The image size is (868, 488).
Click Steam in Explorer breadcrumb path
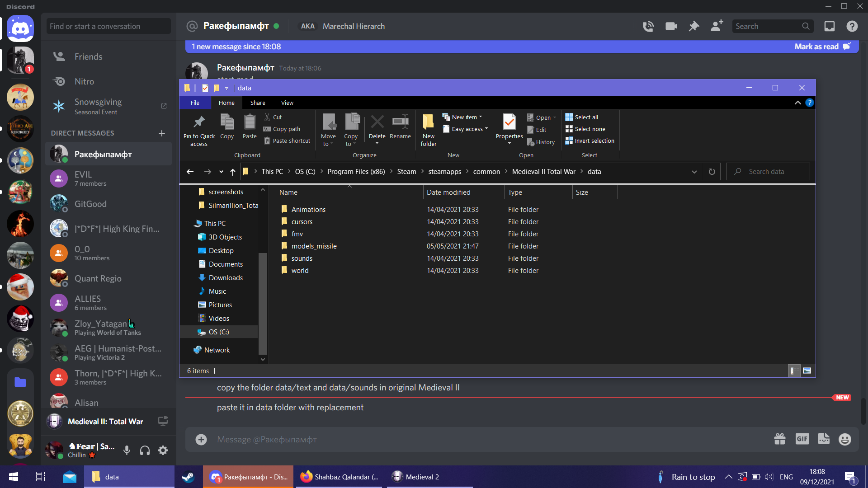pyautogui.click(x=406, y=172)
